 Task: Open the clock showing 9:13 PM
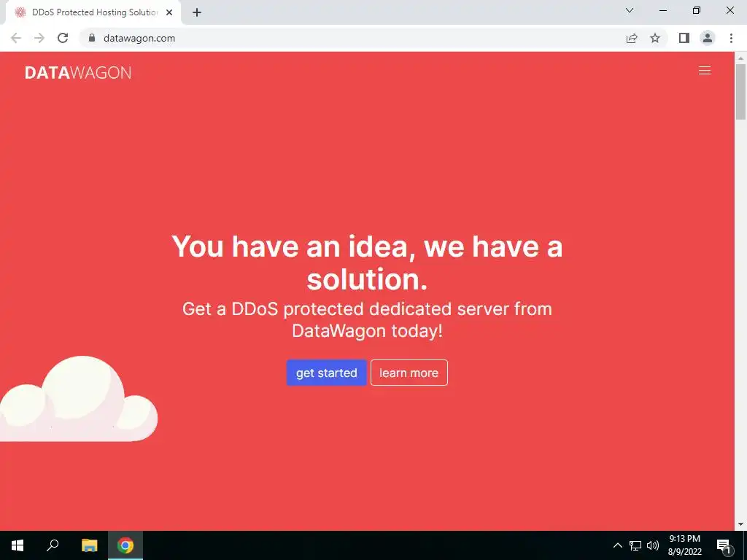click(x=684, y=545)
